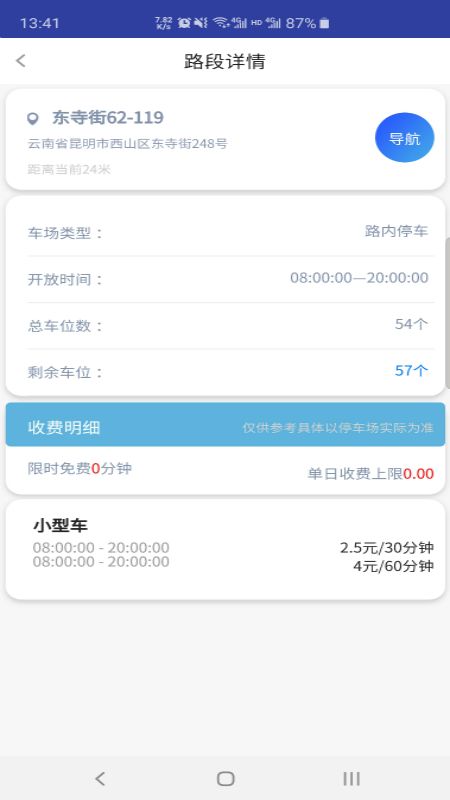
Task: Tap the back arrow in header
Action: pyautogui.click(x=20, y=61)
